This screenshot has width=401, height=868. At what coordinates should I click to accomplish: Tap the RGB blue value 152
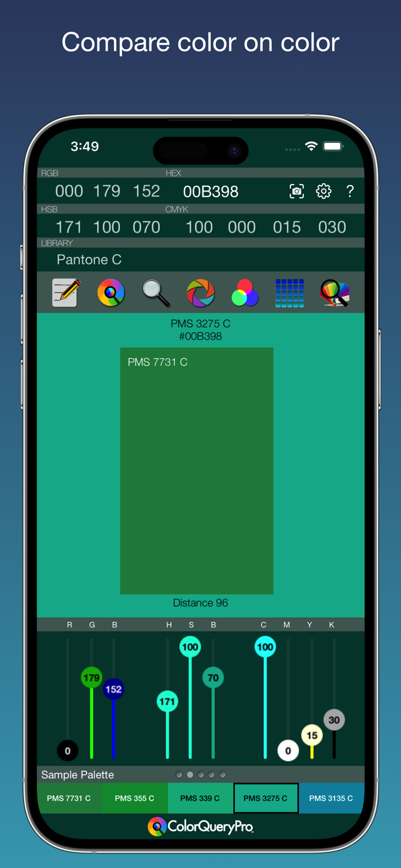[146, 191]
